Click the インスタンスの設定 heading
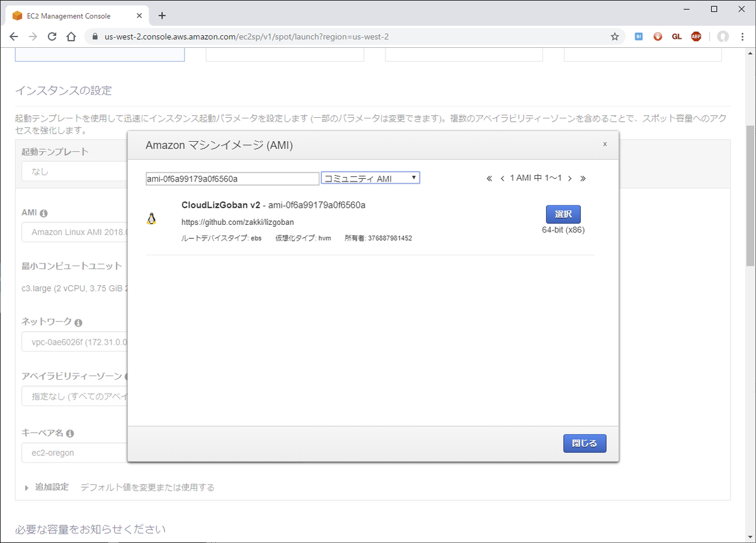The width and height of the screenshot is (756, 543). [x=63, y=91]
